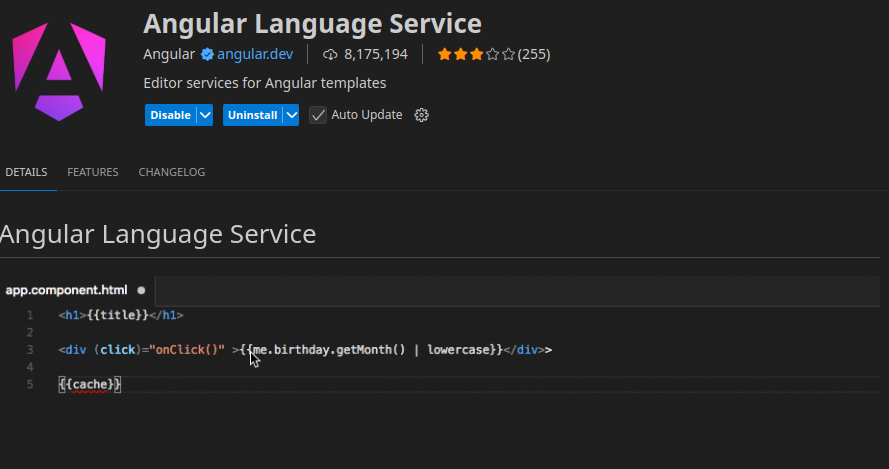Screen dimensions: 889x469
Task: Expand the Uninstall button dropdown arrow
Action: [291, 115]
